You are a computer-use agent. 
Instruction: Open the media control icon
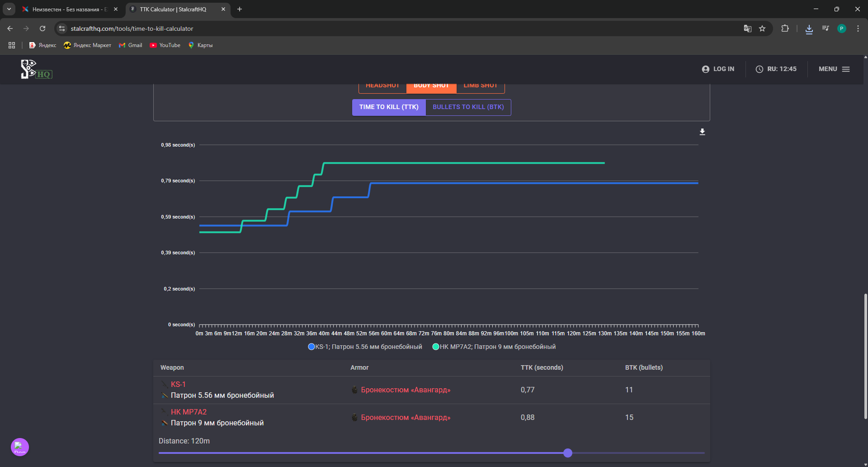click(826, 29)
